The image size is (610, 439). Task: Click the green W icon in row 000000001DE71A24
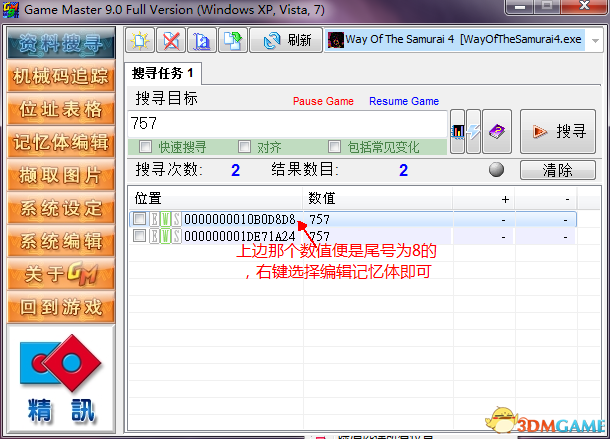165,236
